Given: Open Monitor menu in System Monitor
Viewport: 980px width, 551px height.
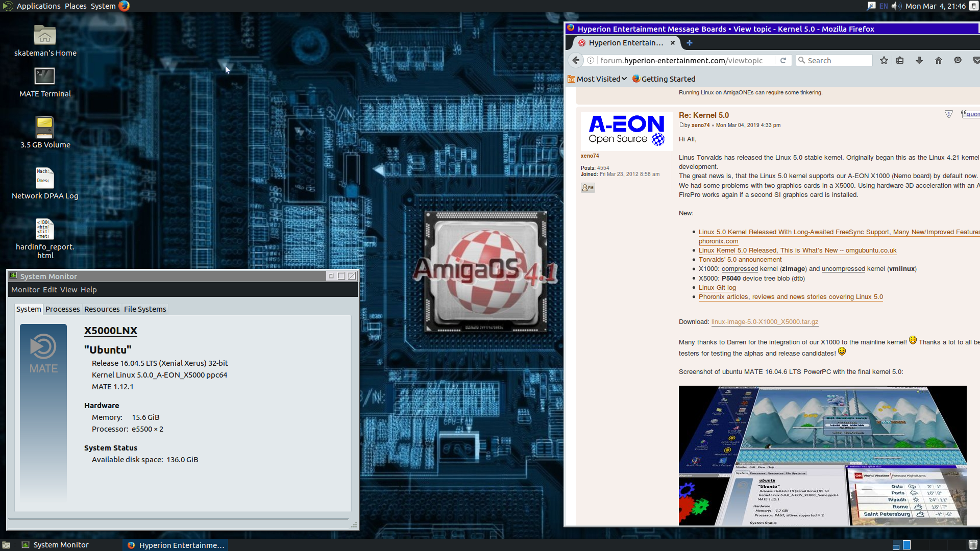Looking at the screenshot, I should coord(26,290).
